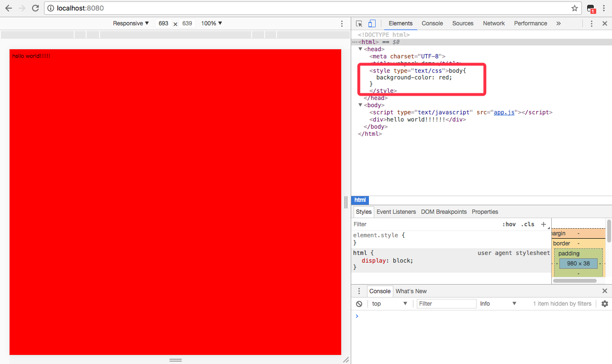
Task: Open the Info log level dropdown
Action: [x=498, y=304]
